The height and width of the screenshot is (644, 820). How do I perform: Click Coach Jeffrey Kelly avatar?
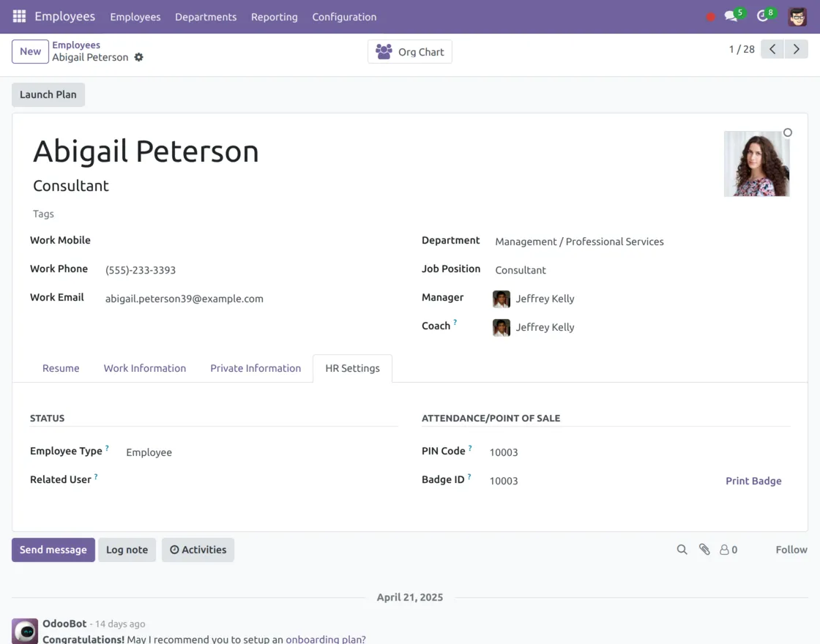(501, 328)
